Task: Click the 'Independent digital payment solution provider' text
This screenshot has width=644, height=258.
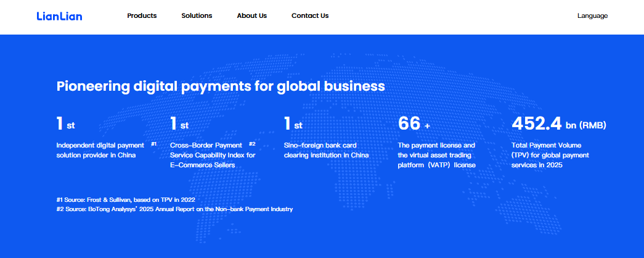Action: pos(100,150)
